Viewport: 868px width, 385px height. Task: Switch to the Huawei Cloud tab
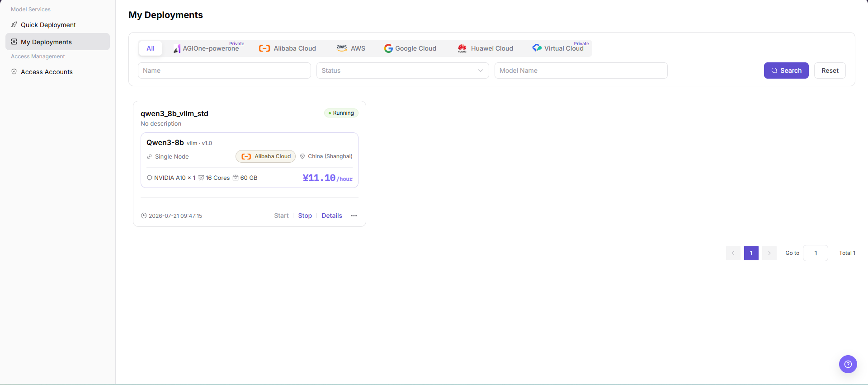tap(485, 48)
